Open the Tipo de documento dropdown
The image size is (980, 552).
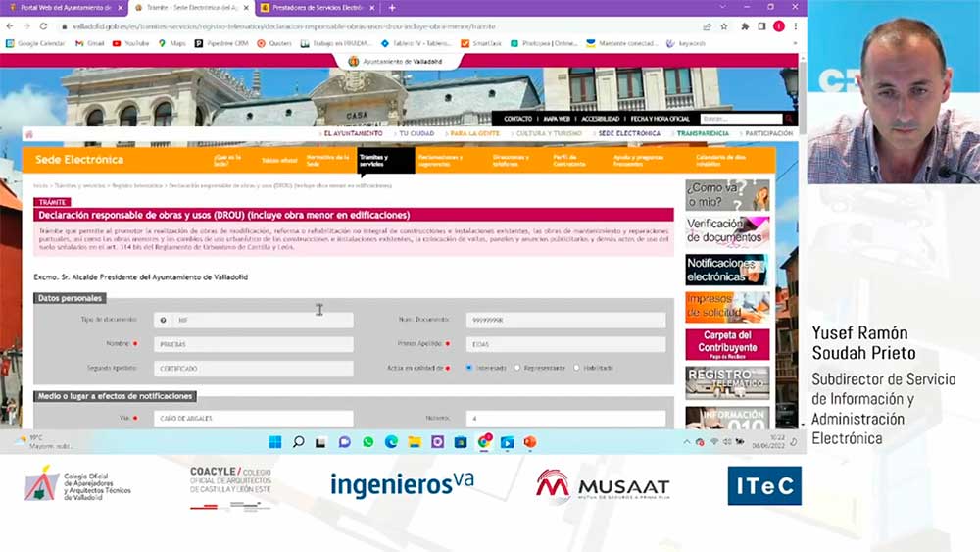[262, 321]
